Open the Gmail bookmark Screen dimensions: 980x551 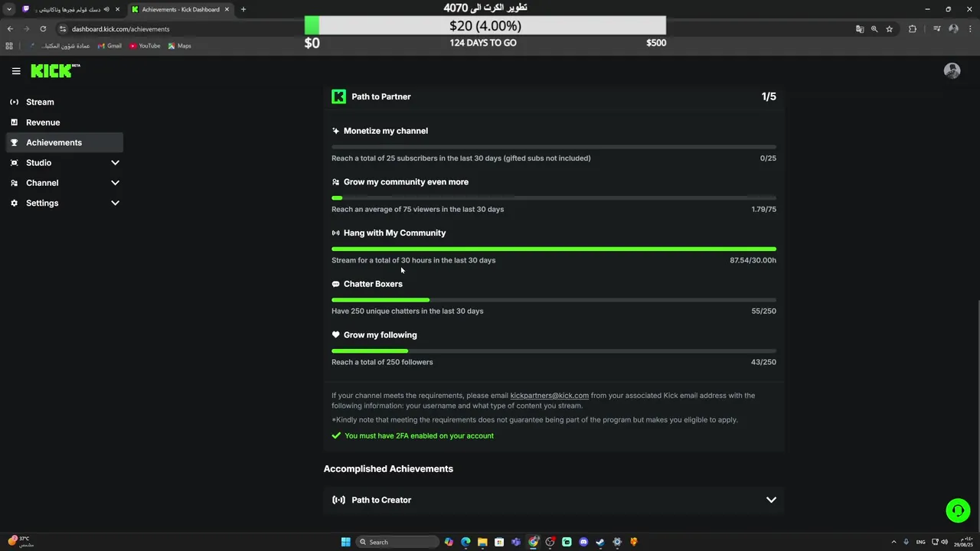click(x=109, y=46)
